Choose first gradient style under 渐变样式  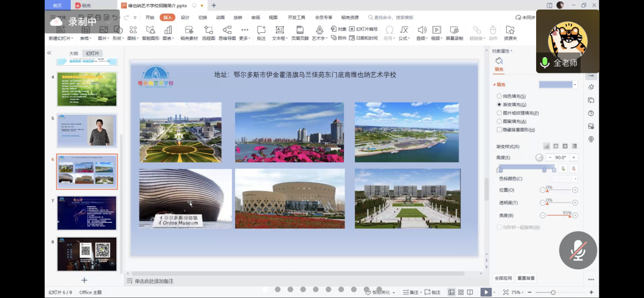click(x=546, y=146)
